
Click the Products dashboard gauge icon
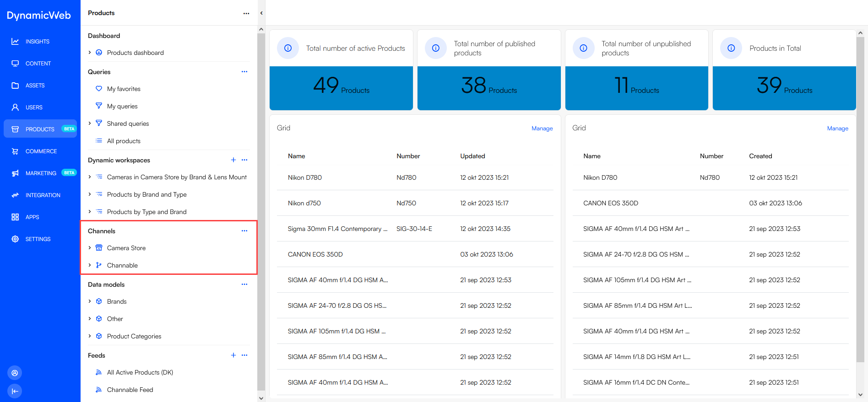point(99,53)
